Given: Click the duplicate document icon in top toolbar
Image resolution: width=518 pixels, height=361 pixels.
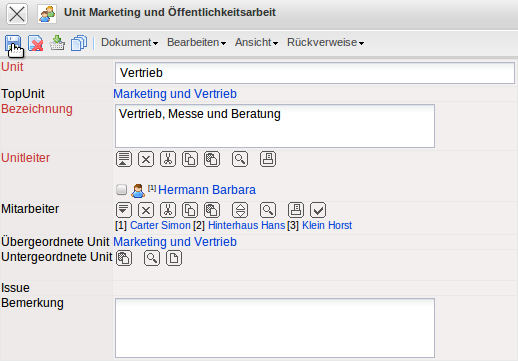Looking at the screenshot, I should click(79, 43).
